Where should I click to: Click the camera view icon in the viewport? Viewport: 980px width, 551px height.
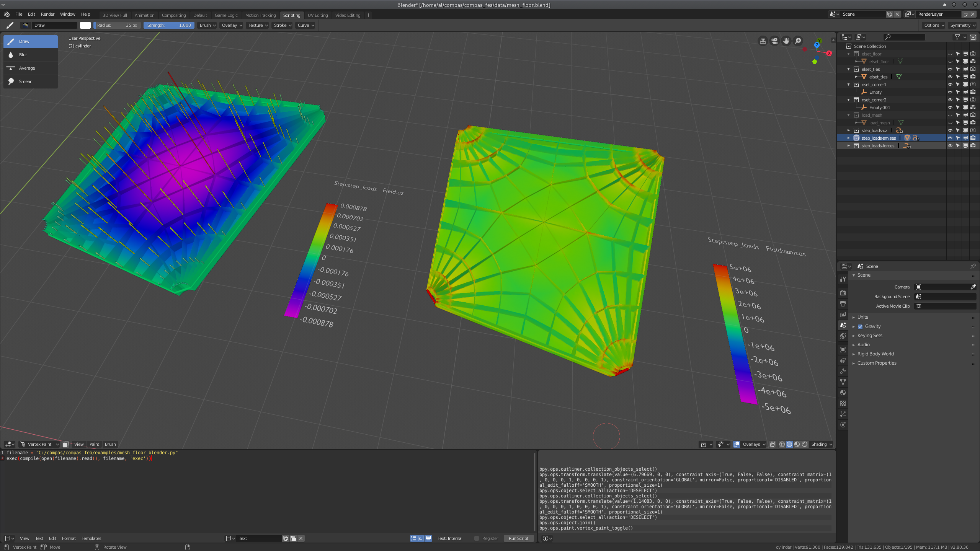coord(774,41)
